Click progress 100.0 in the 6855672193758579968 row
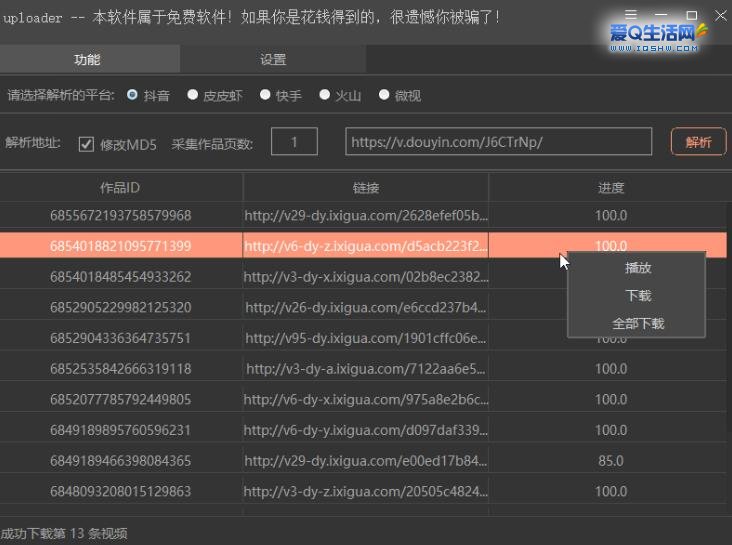732x545 pixels. point(611,215)
